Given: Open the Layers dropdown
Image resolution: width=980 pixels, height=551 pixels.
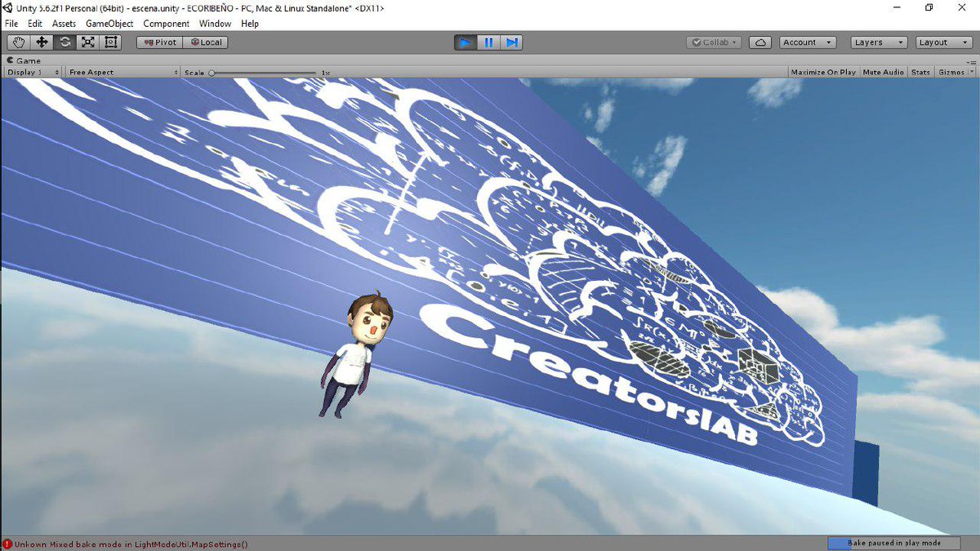Looking at the screenshot, I should pos(879,42).
